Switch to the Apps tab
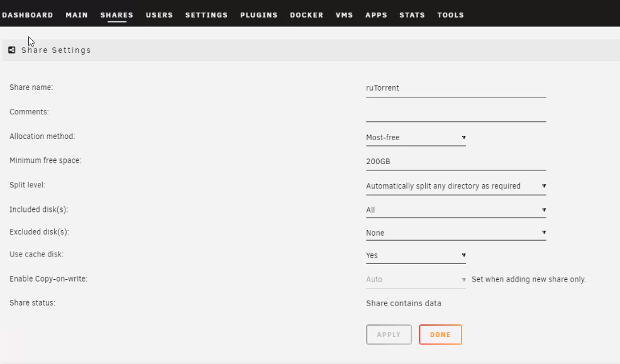 point(376,15)
